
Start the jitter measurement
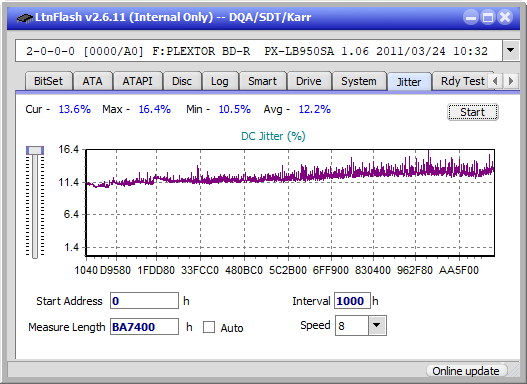[x=473, y=112]
